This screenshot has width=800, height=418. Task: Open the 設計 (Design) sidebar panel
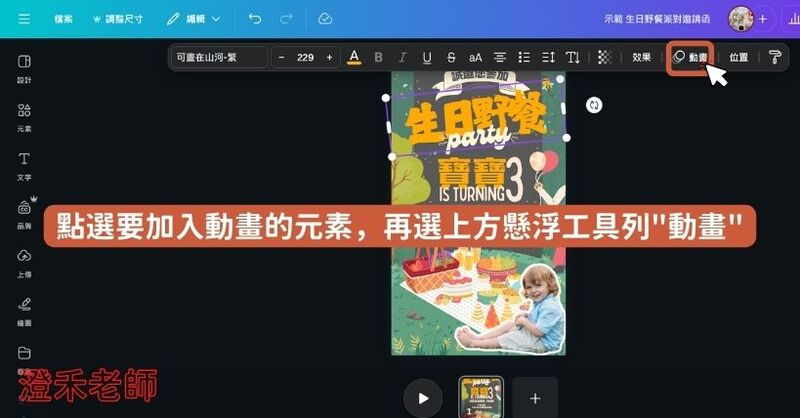[24, 67]
